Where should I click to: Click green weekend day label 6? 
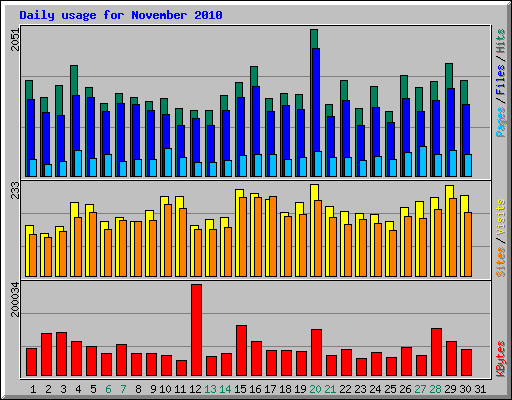(108, 389)
